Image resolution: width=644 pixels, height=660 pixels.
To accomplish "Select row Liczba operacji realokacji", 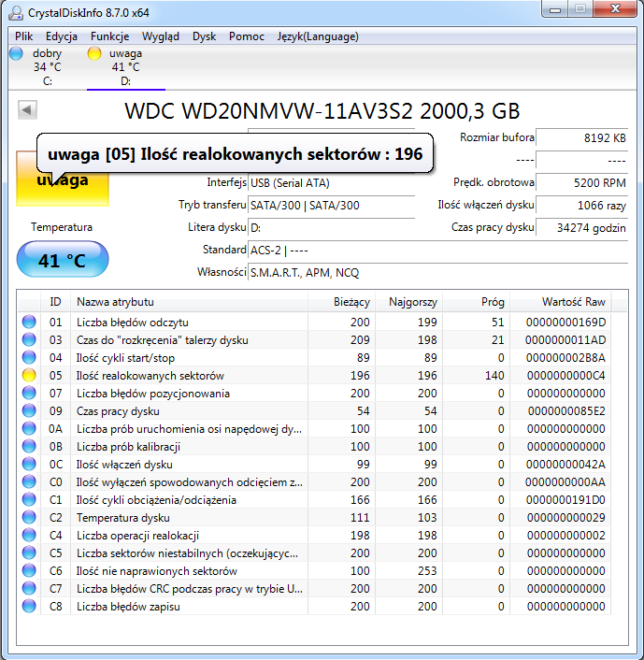I will 314,535.
